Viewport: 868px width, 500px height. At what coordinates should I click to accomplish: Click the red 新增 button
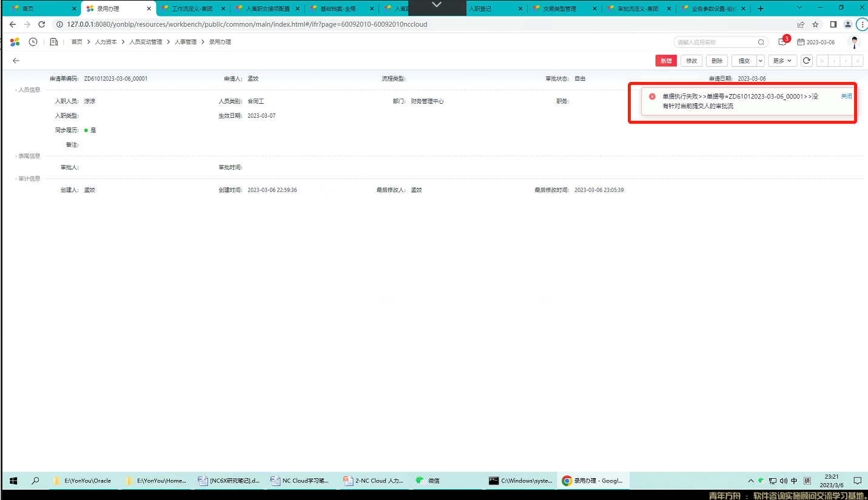pyautogui.click(x=665, y=61)
